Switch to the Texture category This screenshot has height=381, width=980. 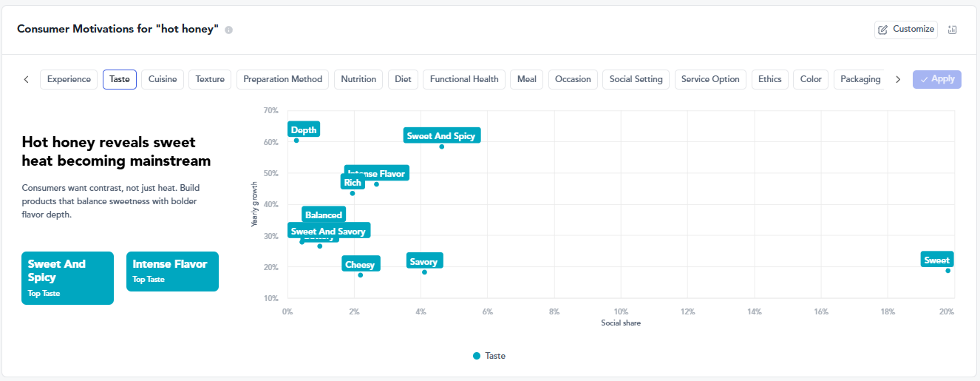[210, 79]
